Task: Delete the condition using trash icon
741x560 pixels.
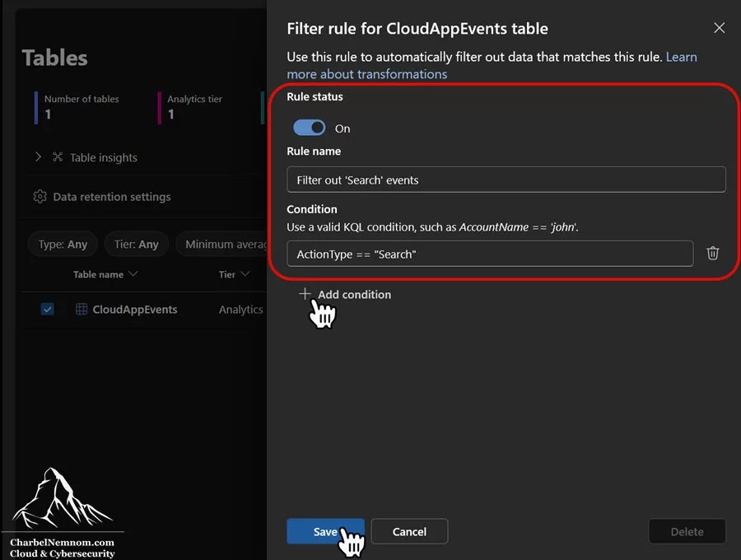Action: coord(713,254)
